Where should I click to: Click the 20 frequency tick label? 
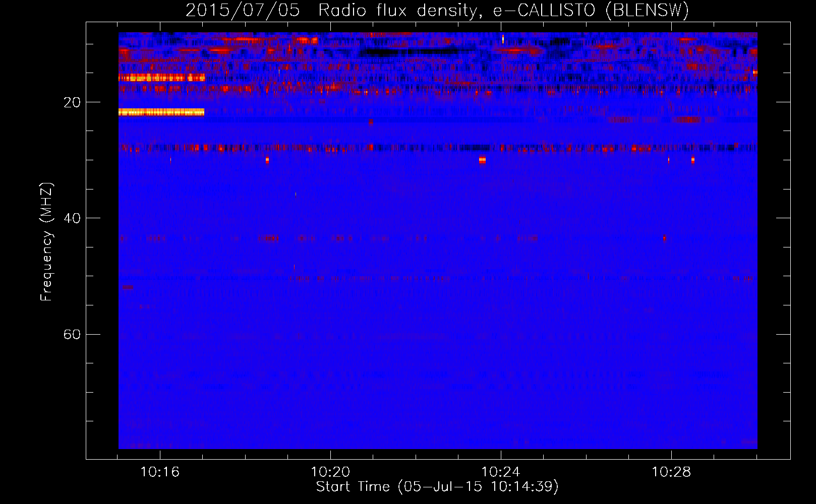[x=72, y=102]
